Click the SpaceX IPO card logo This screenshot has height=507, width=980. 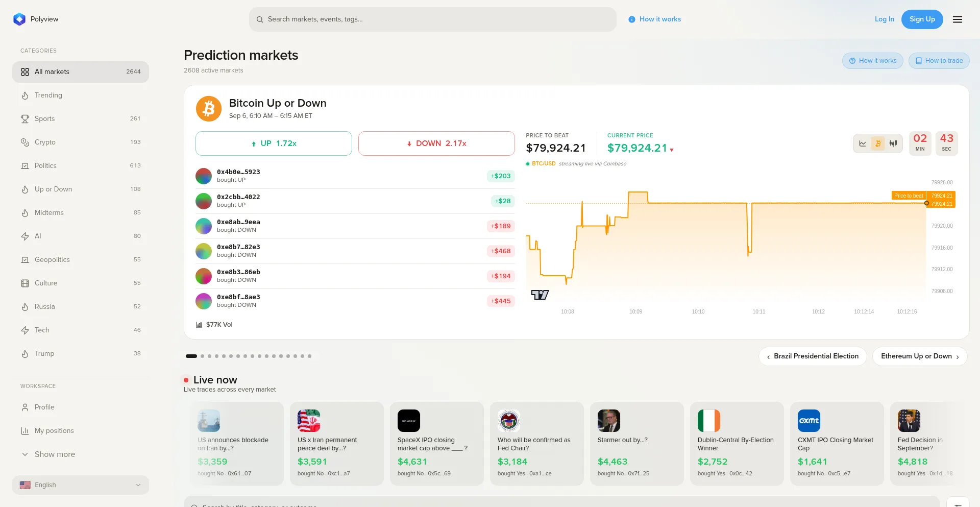pos(409,421)
